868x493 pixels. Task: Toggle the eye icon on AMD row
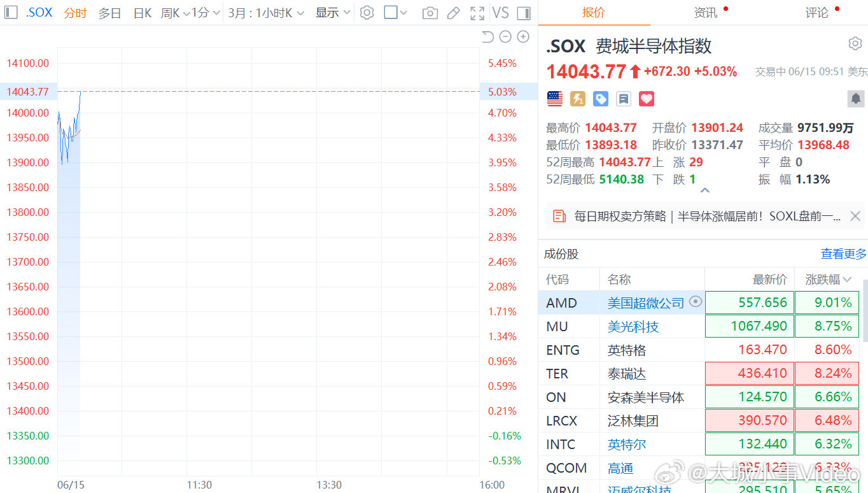click(x=696, y=302)
